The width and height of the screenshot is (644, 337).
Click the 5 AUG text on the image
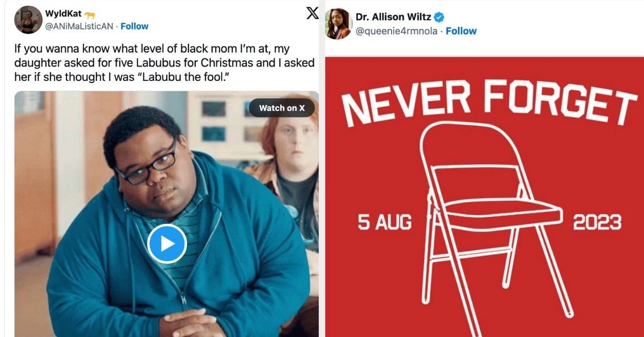[385, 223]
